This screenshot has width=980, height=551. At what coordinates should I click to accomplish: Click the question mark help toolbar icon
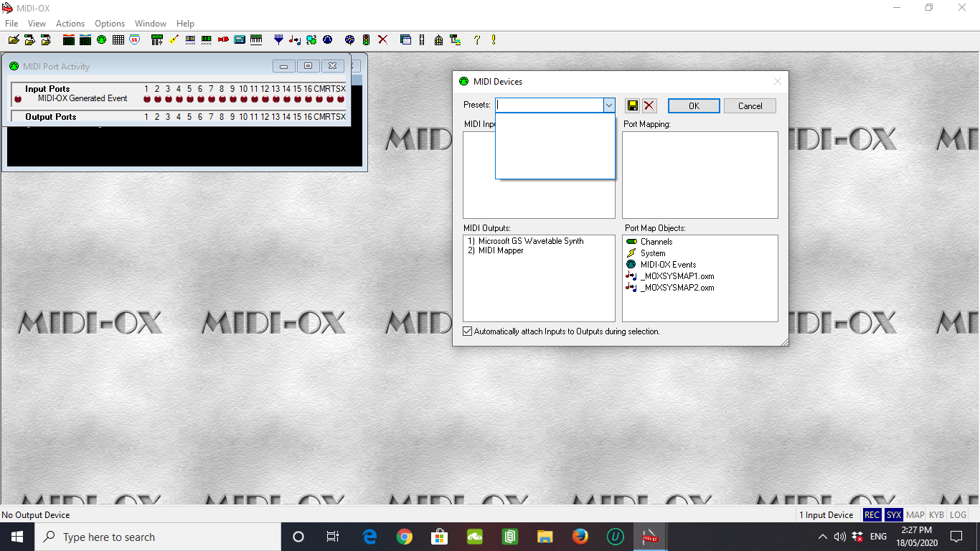477,40
